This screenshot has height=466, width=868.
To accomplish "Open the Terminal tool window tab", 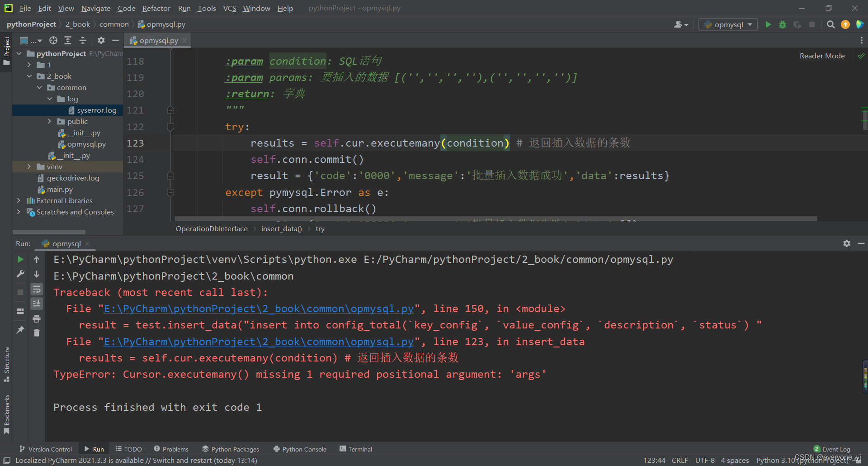I will tap(356, 449).
